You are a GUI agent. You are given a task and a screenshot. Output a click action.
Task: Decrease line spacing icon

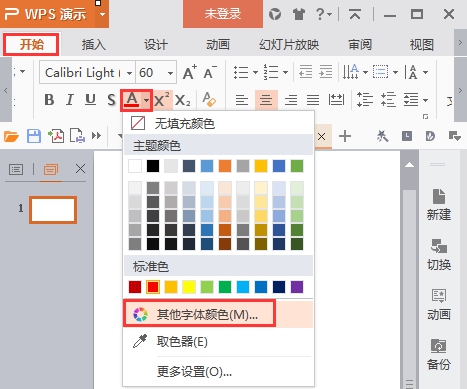(388, 100)
